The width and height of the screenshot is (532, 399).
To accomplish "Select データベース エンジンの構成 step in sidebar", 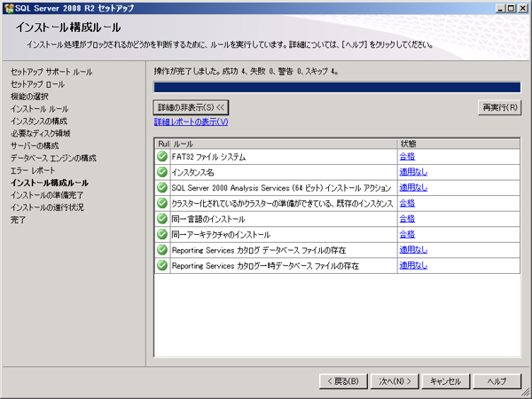I will tap(53, 158).
